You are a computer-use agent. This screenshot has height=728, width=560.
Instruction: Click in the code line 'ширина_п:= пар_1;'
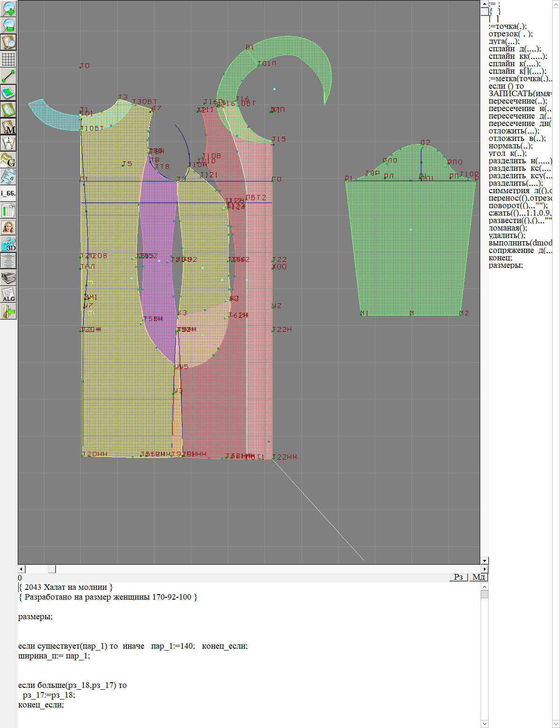pos(54,656)
